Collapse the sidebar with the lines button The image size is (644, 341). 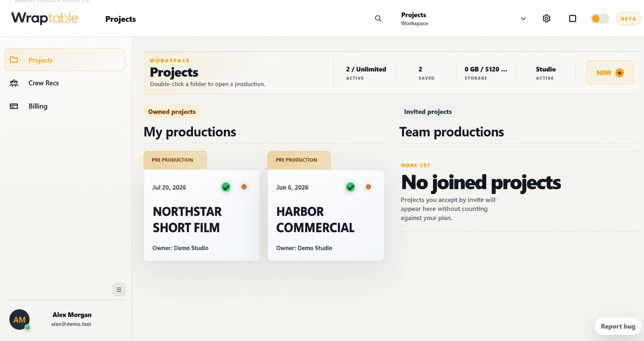click(x=119, y=290)
